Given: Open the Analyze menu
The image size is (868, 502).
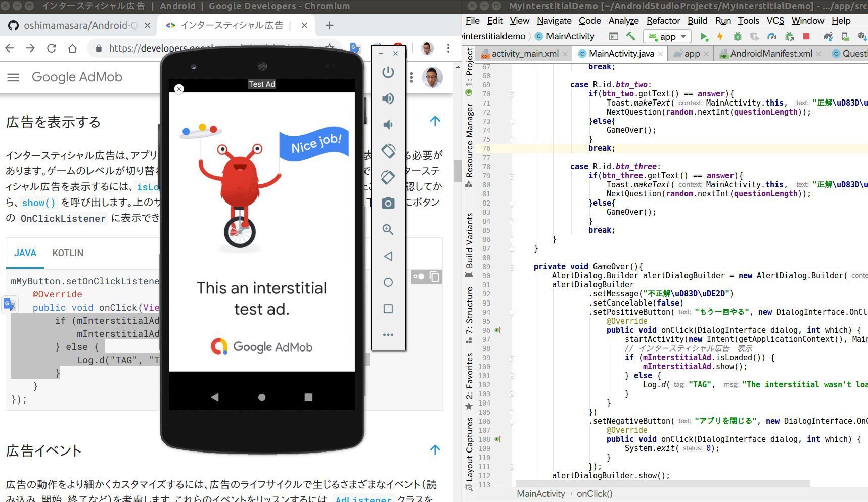Looking at the screenshot, I should pyautogui.click(x=623, y=21).
